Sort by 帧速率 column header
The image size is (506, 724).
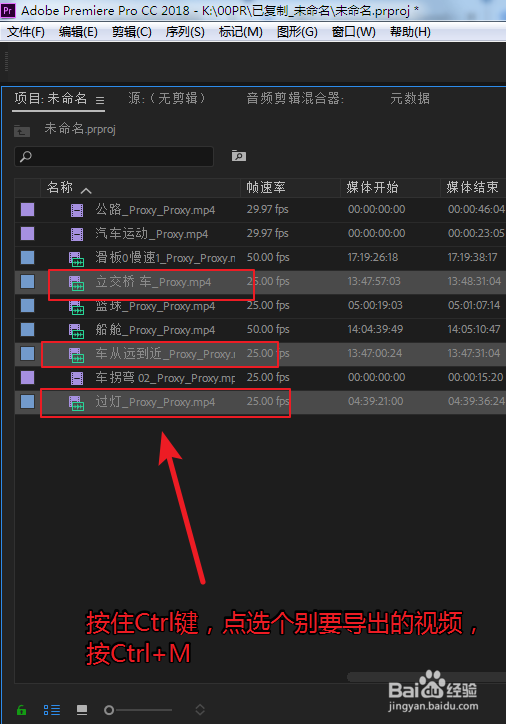266,187
